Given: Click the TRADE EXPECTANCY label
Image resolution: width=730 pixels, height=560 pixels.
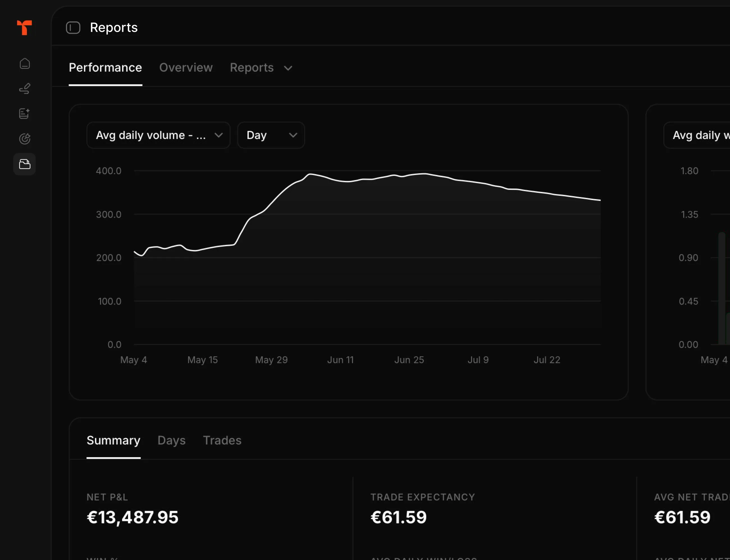Looking at the screenshot, I should click(423, 497).
